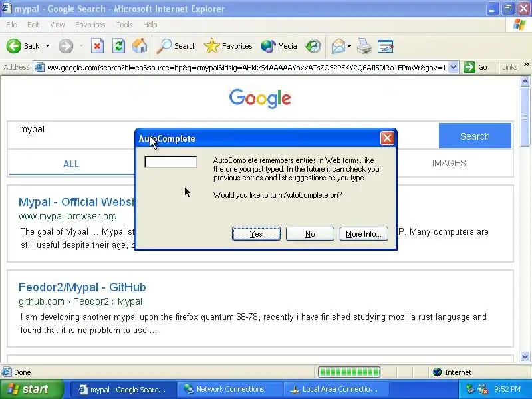This screenshot has height=399, width=532.
Task: Open the Media toolbar button
Action: coord(279,46)
